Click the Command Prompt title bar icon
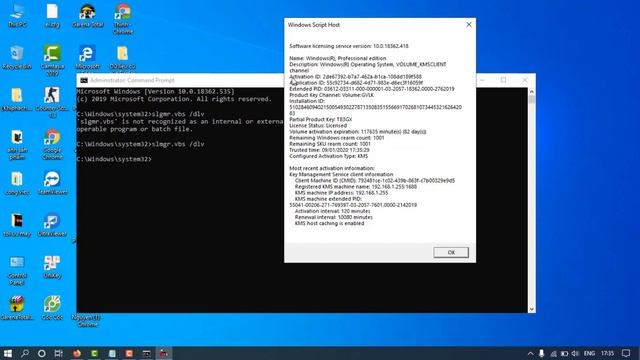 click(x=84, y=80)
